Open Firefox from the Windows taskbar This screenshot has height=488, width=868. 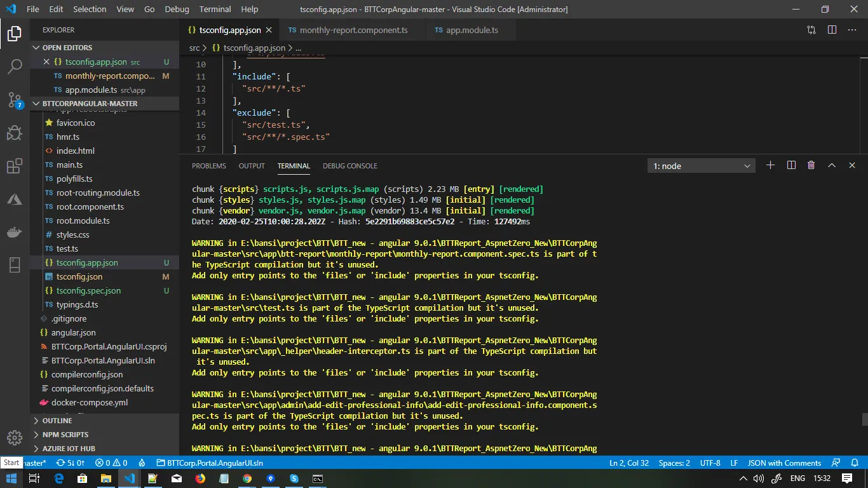pos(200,478)
